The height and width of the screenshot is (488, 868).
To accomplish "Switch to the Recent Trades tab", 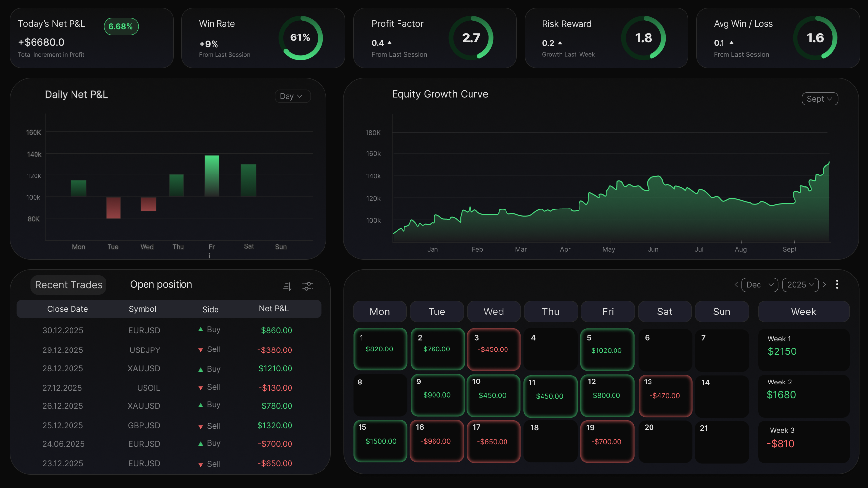I will pos(69,285).
